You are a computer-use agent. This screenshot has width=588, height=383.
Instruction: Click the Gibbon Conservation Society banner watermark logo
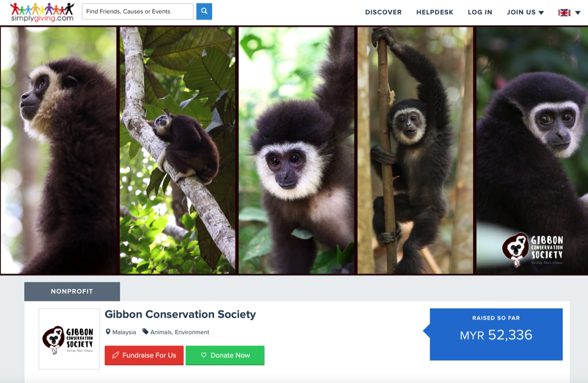pyautogui.click(x=533, y=249)
